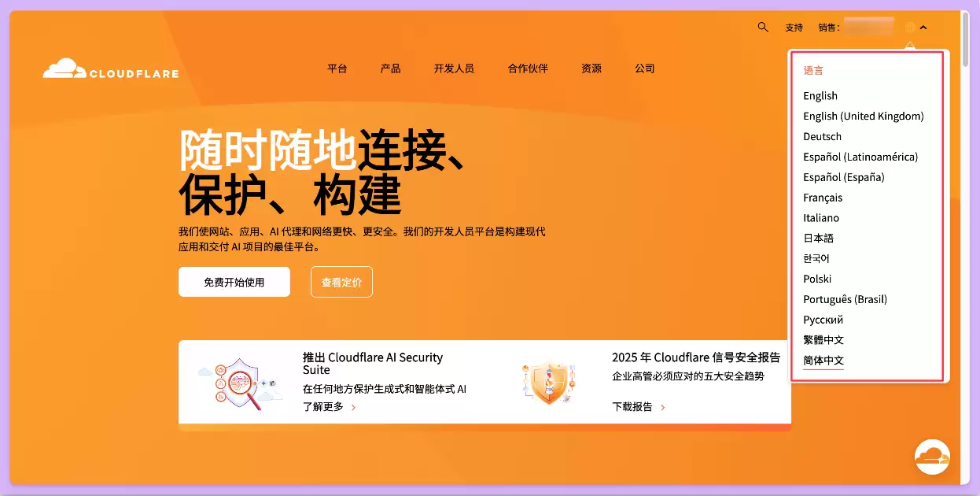The width and height of the screenshot is (980, 496).
Task: Select Español (España)
Action: click(844, 177)
